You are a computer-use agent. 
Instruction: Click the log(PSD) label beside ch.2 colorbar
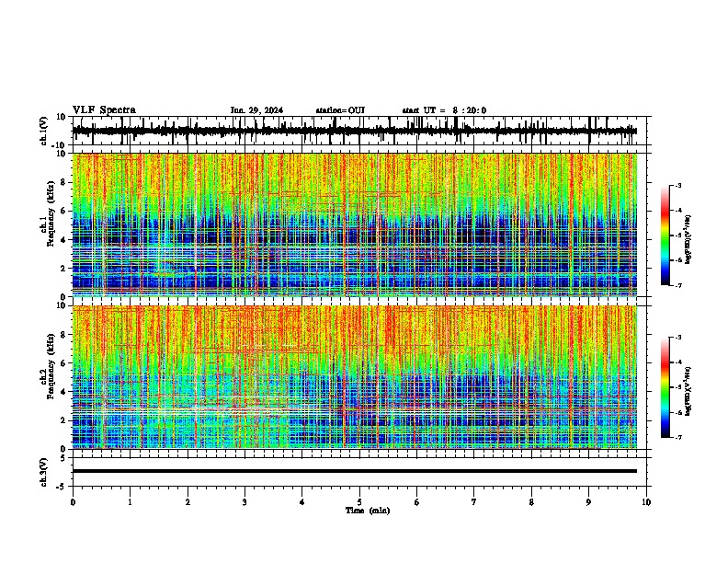point(688,391)
